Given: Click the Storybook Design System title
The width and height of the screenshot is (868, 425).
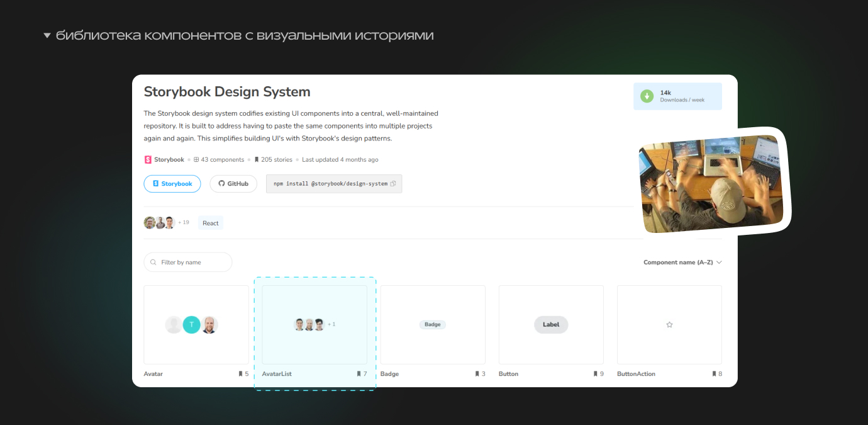Looking at the screenshot, I should [227, 92].
